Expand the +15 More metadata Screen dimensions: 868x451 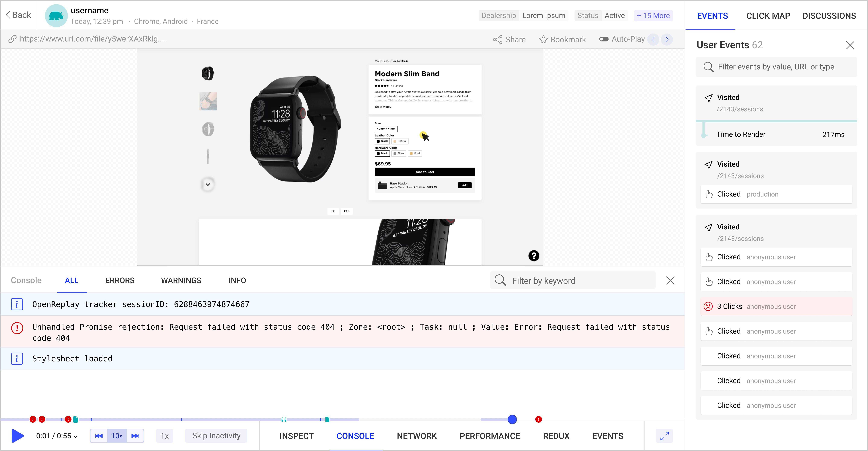[x=653, y=16]
